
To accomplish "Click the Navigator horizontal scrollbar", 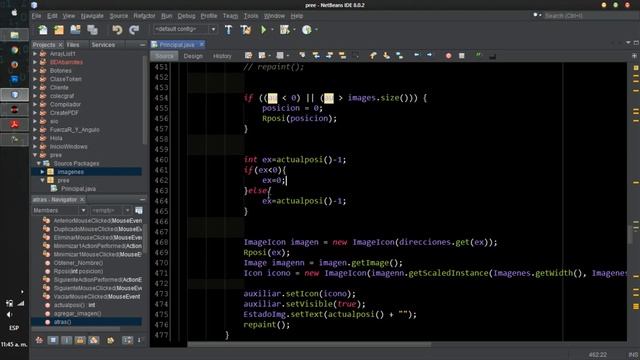I will point(76,329).
